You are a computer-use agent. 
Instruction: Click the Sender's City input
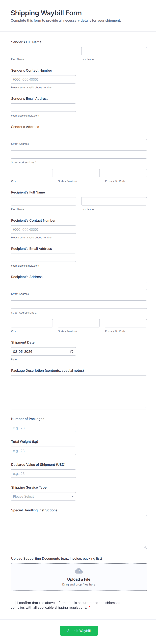click(x=32, y=173)
